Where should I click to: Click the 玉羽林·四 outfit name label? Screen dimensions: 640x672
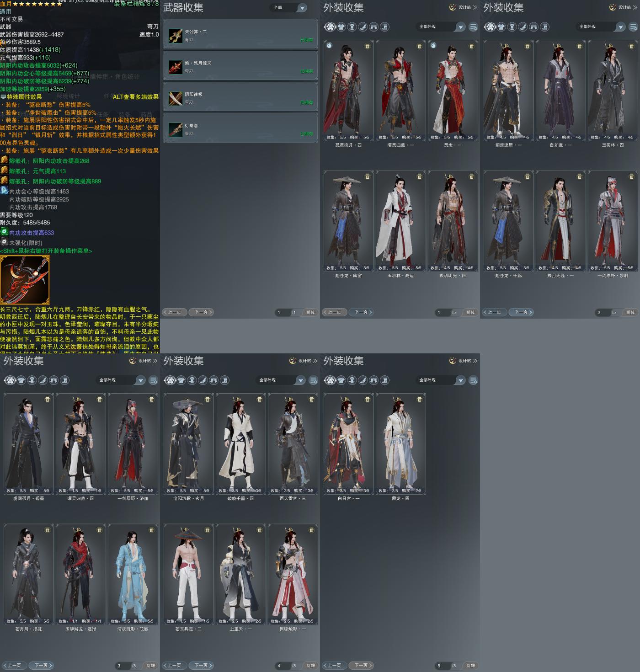pyautogui.click(x=613, y=145)
